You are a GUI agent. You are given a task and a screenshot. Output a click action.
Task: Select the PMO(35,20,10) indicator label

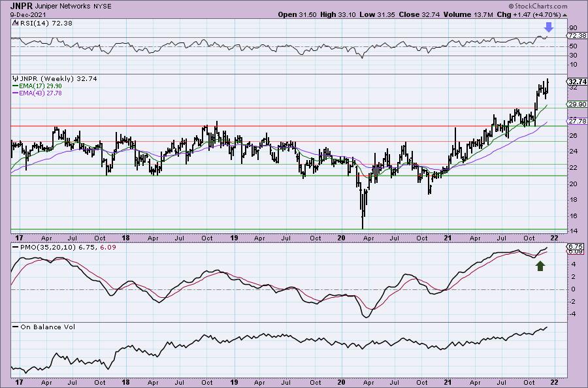48,248
